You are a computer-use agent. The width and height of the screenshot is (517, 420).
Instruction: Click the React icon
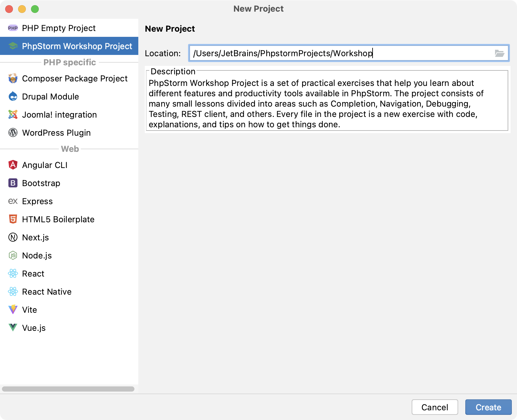13,274
